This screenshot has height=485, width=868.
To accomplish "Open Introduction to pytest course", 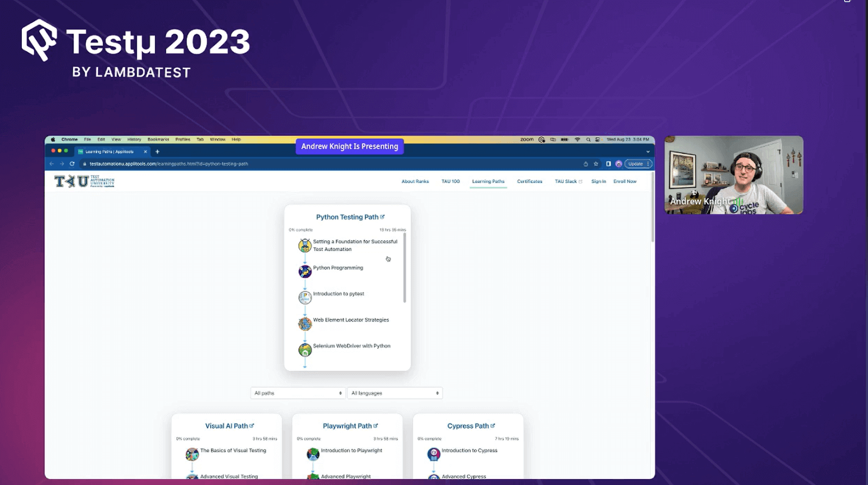I will point(339,293).
